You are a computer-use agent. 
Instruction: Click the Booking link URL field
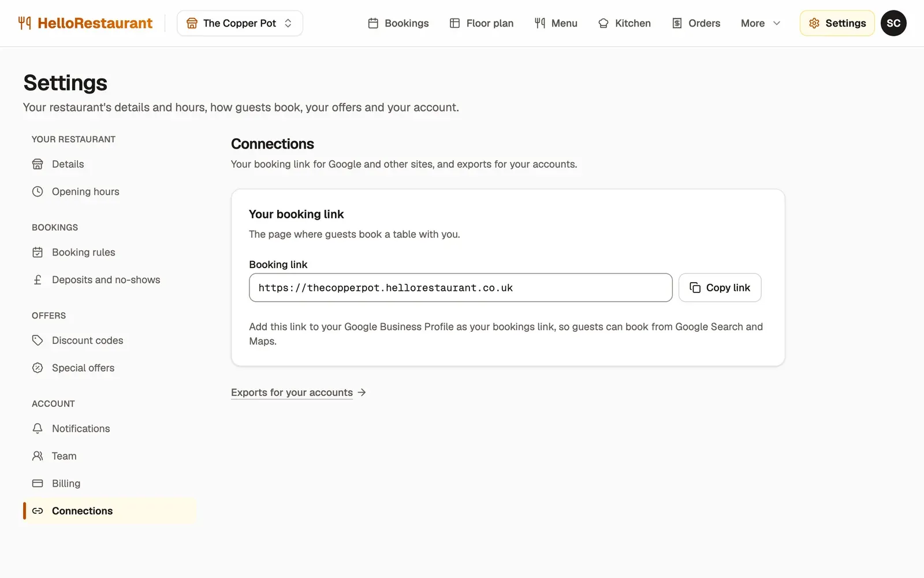460,288
